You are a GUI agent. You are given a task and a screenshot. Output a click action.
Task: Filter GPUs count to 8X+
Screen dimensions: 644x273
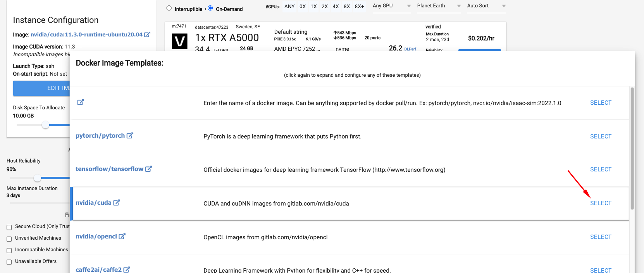click(359, 7)
